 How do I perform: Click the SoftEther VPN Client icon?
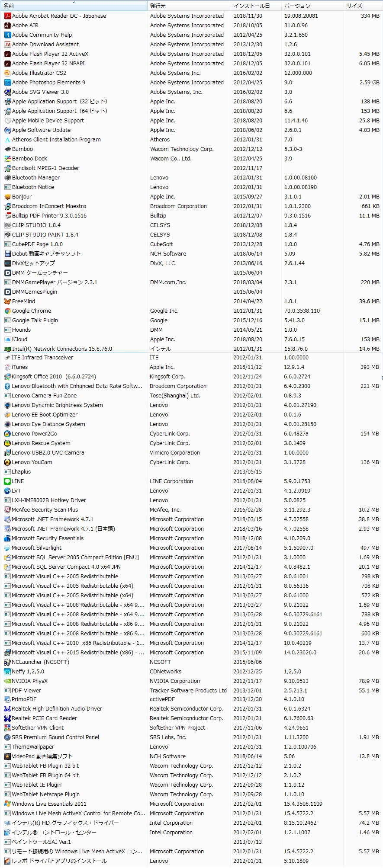pyautogui.click(x=7, y=727)
